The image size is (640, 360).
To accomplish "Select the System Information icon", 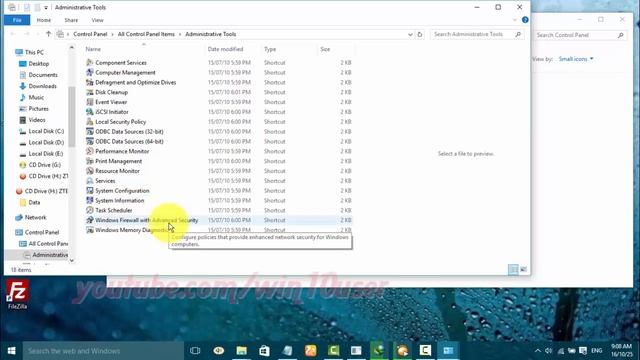I will point(90,200).
